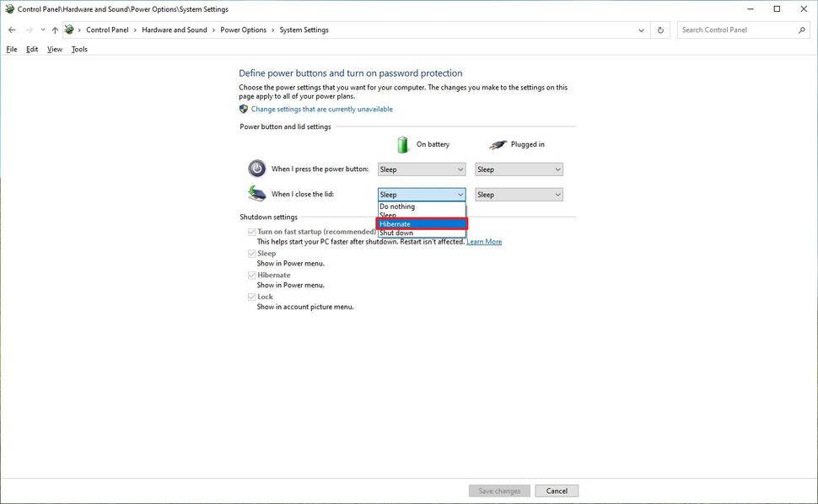
Task: Click the refresh icon in the address bar
Action: (x=660, y=29)
